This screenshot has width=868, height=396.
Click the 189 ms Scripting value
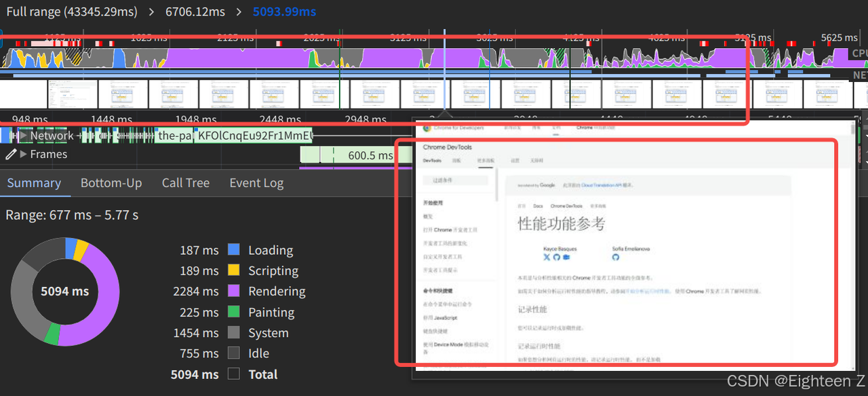click(199, 270)
